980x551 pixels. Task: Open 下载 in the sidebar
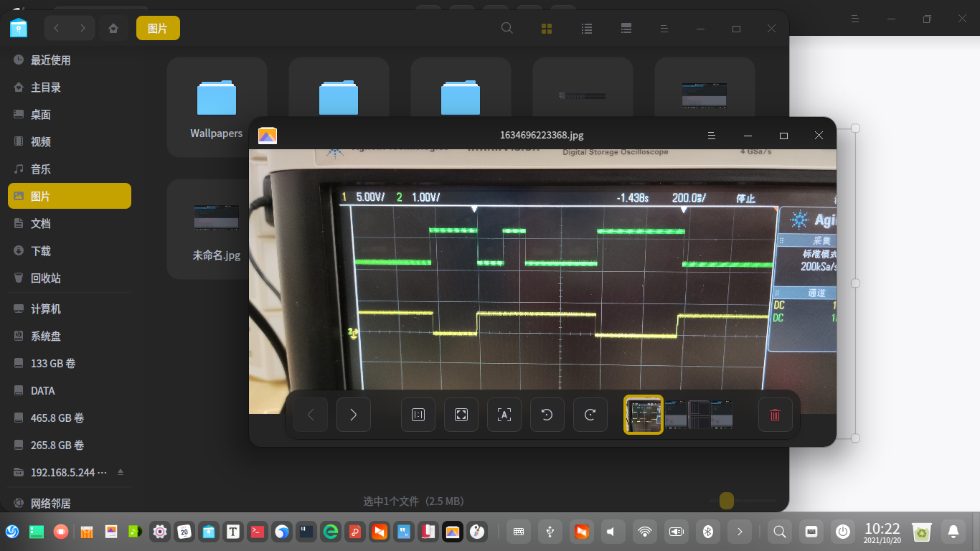[x=70, y=251]
